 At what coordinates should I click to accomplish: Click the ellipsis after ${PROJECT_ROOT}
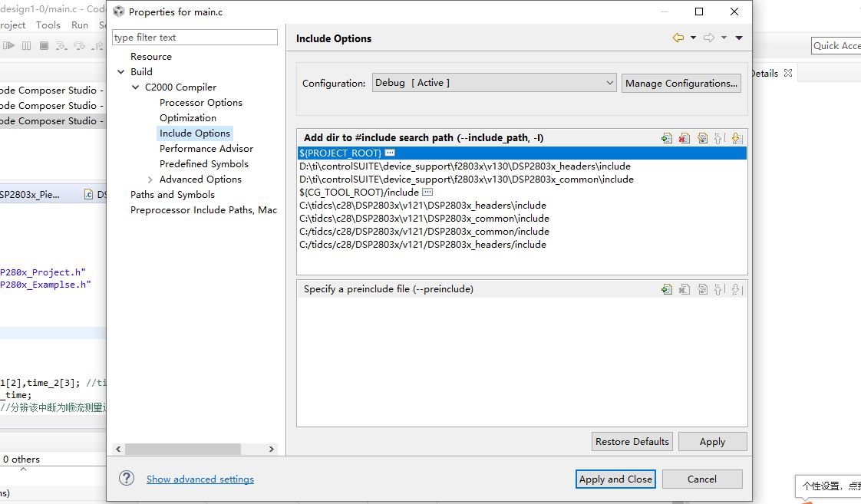(390, 153)
